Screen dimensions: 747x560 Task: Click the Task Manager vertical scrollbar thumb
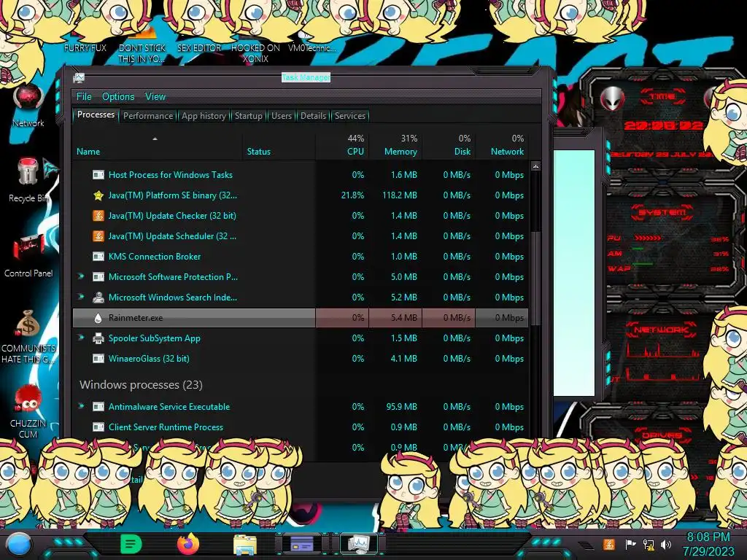tap(535, 279)
